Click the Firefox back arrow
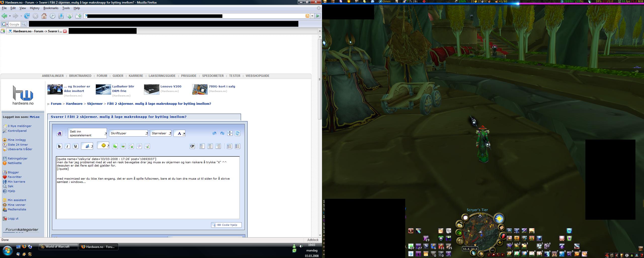 (x=4, y=16)
